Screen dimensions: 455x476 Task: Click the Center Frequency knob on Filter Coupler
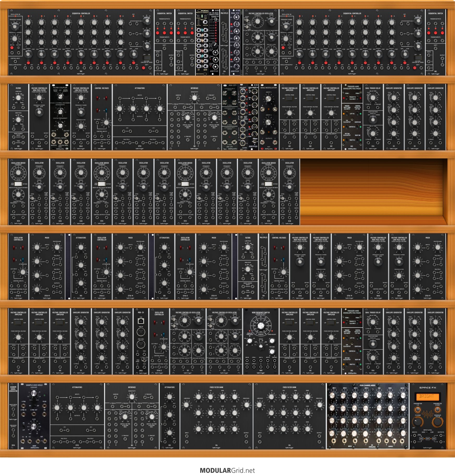coord(60,126)
